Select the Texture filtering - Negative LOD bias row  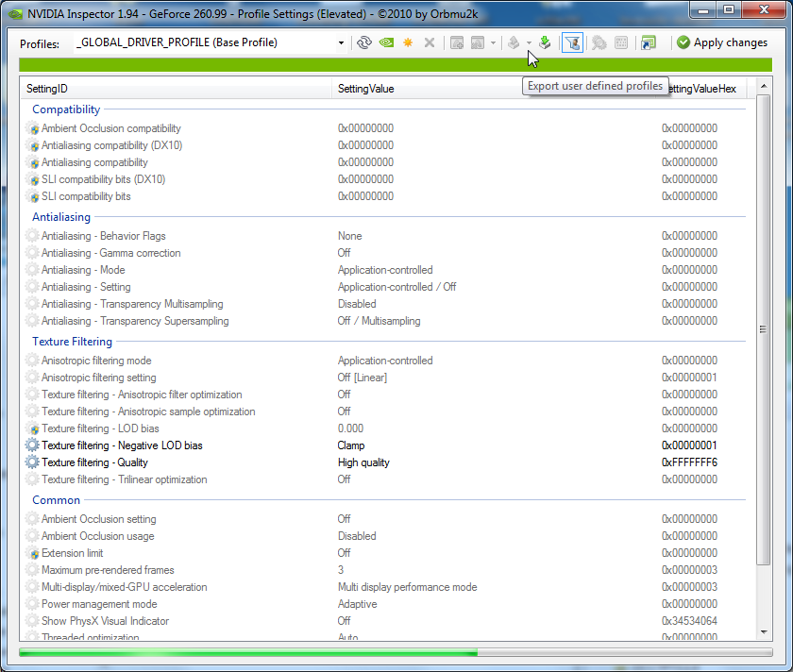click(x=122, y=445)
